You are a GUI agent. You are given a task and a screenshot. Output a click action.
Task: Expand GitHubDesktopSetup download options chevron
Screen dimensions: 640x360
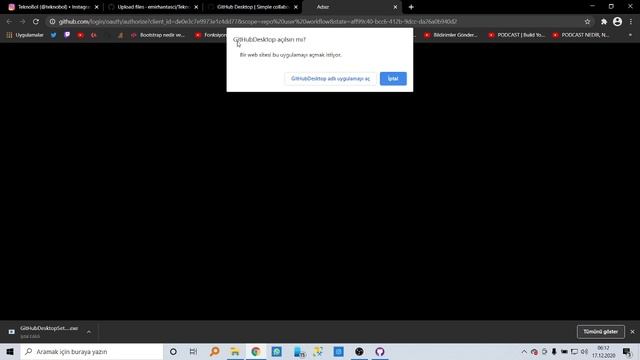point(89,332)
